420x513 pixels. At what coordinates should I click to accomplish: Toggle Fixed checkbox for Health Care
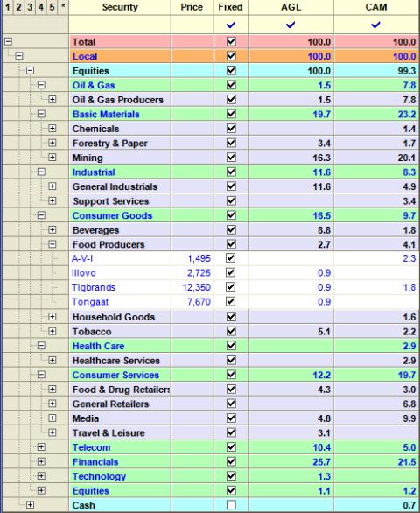click(x=231, y=346)
